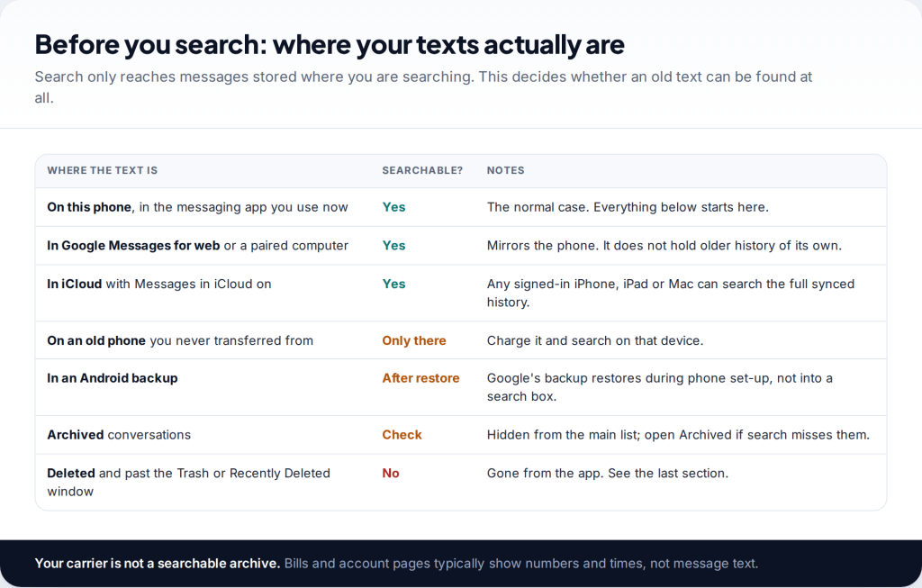Viewport: 922px width, 588px height.
Task: Click the 'Your carrier is not a searchable archive' banner
Action: click(461, 564)
